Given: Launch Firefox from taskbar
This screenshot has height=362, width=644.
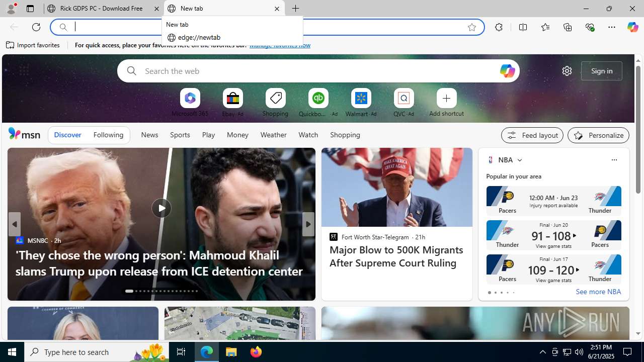Looking at the screenshot, I should (x=256, y=352).
